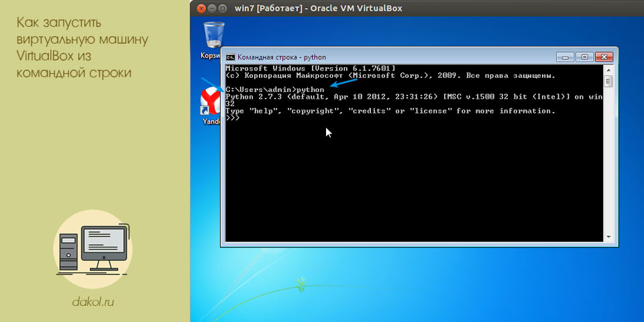The image size is (644, 322).
Task: Click the "C:\Users\admin>python" command line
Action: tap(275, 89)
